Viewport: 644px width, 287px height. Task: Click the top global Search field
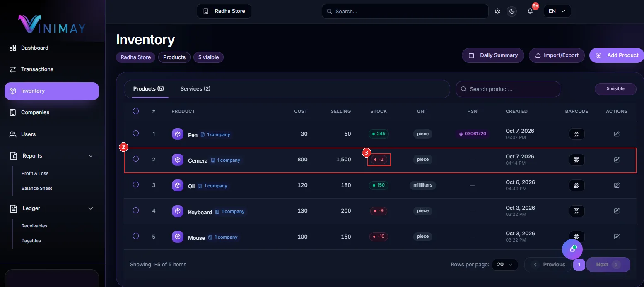tap(405, 11)
